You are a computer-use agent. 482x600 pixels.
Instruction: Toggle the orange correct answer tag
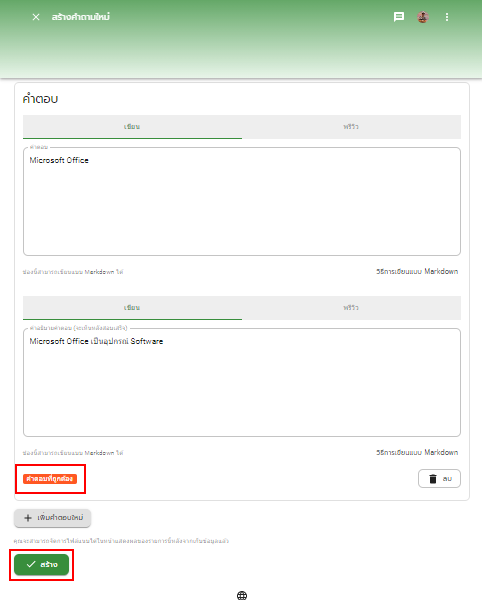pyautogui.click(x=50, y=479)
